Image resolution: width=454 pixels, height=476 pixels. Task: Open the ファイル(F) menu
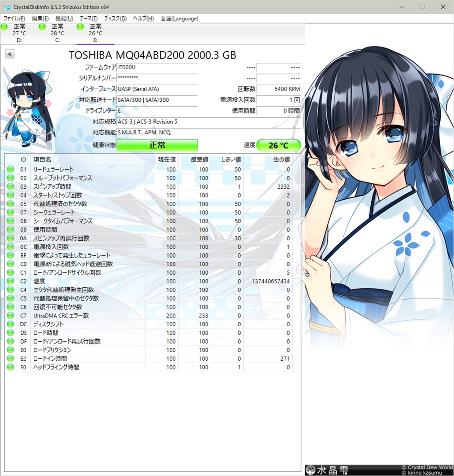(14, 19)
